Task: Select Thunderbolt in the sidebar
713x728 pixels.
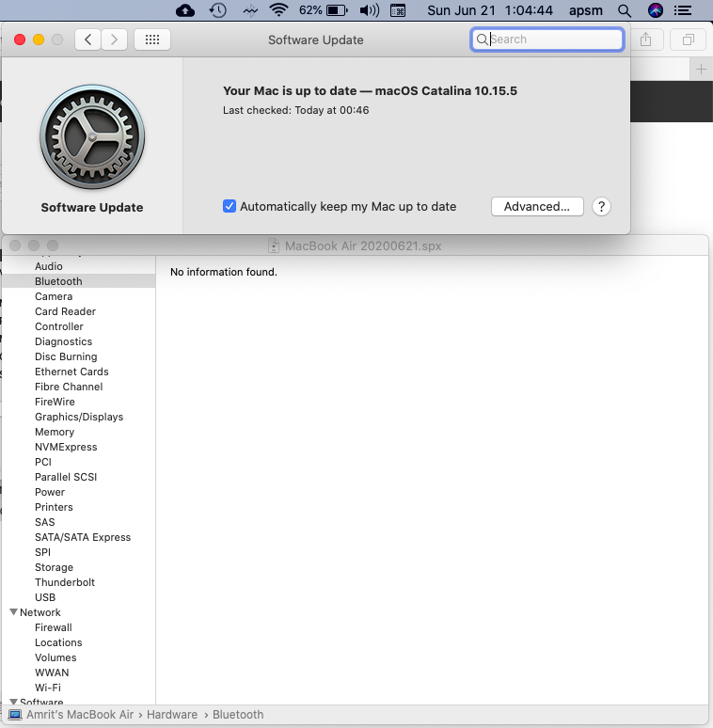Action: coord(65,582)
